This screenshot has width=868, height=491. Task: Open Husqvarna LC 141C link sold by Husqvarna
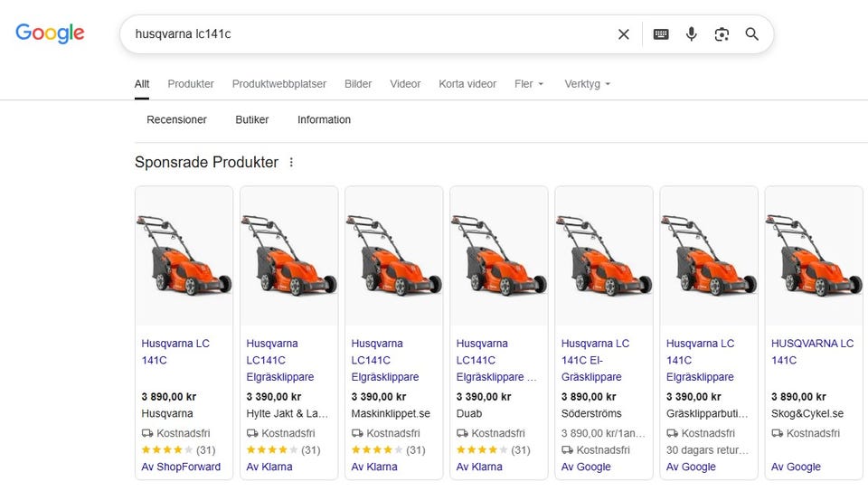[175, 352]
